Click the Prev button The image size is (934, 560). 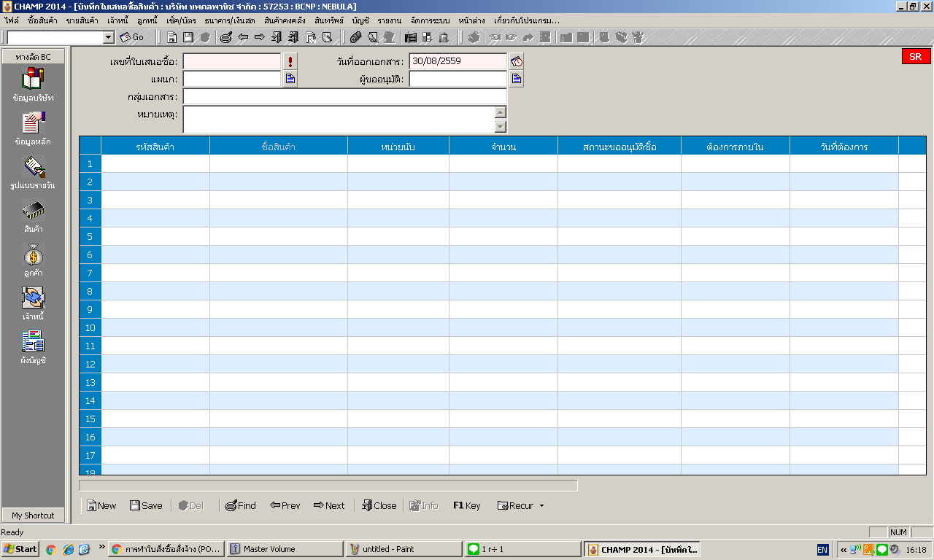[285, 505]
